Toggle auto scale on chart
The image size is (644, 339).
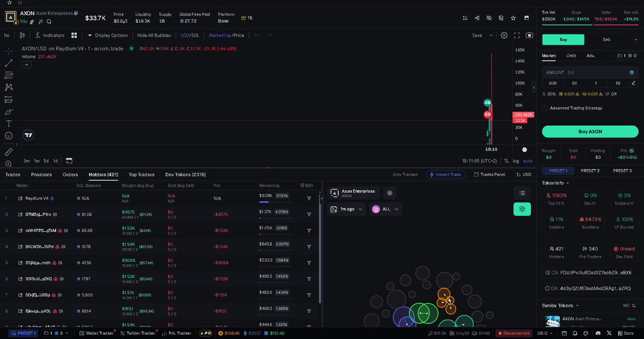[528, 161]
